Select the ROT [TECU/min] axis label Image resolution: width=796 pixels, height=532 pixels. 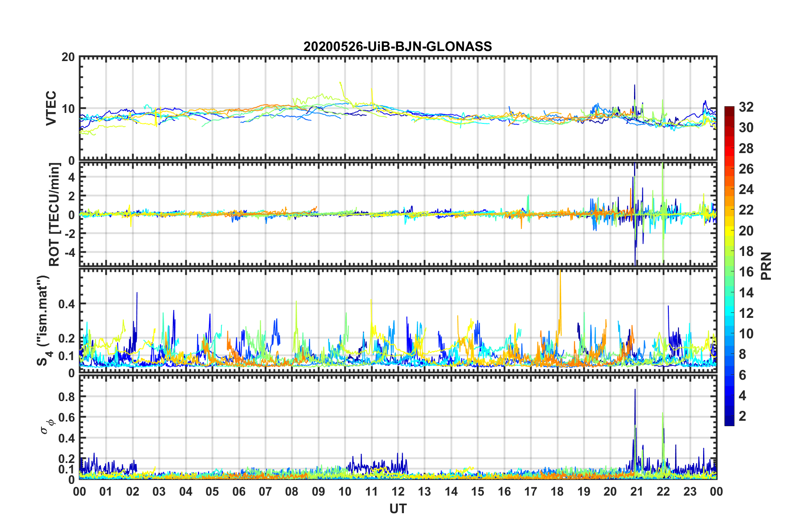(x=54, y=215)
